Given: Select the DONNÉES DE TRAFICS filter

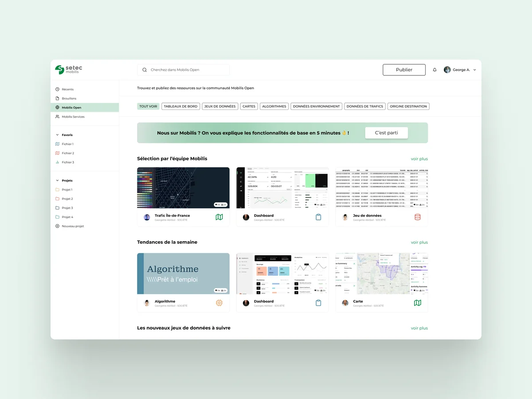Looking at the screenshot, I should click(x=365, y=106).
